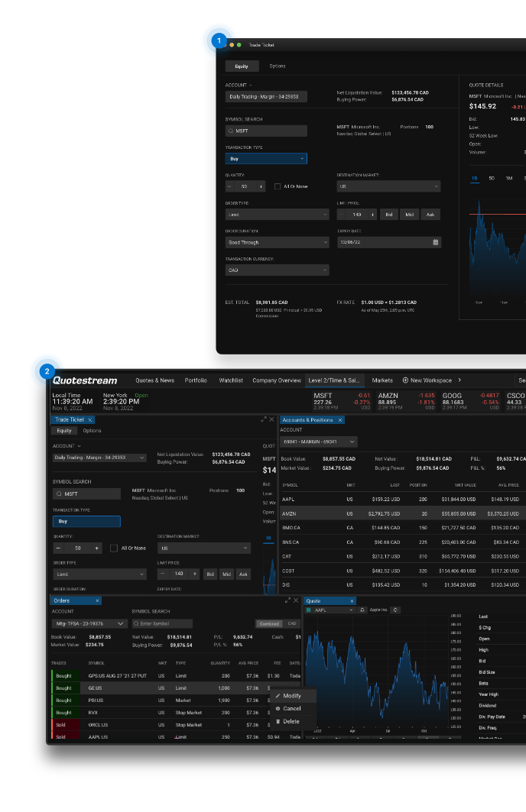Click Bid button in Quotestream trade ticket
This screenshot has height=812, width=526.
tap(210, 574)
